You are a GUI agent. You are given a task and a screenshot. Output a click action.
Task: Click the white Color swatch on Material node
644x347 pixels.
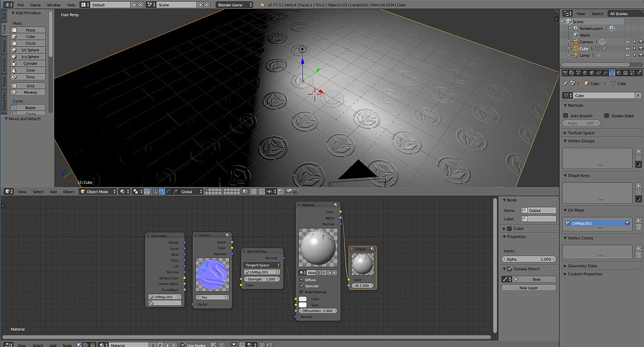tap(303, 299)
